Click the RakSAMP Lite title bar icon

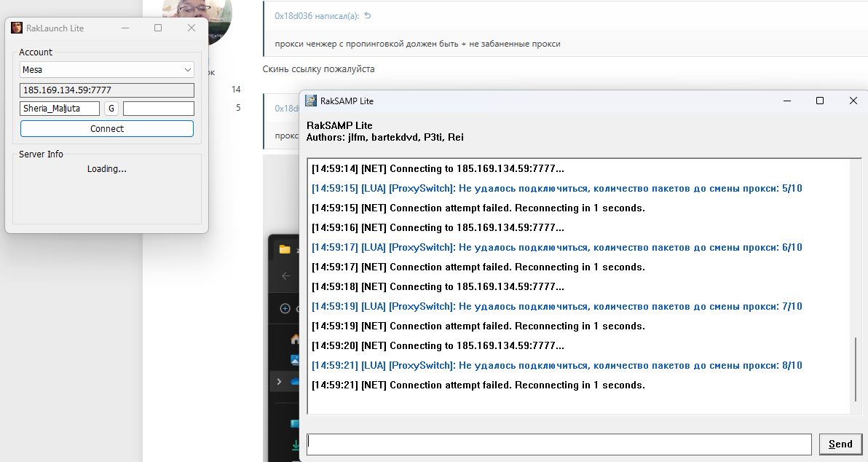(x=311, y=101)
